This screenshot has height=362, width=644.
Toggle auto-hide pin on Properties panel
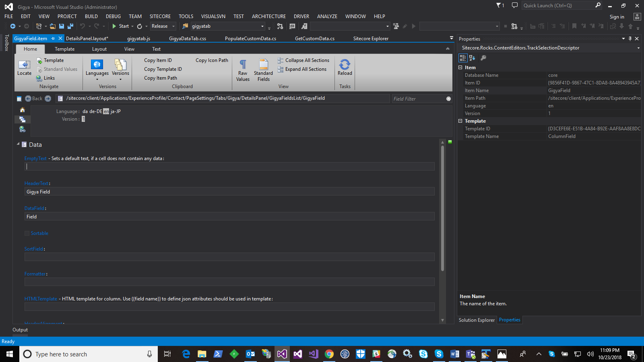click(630, 39)
